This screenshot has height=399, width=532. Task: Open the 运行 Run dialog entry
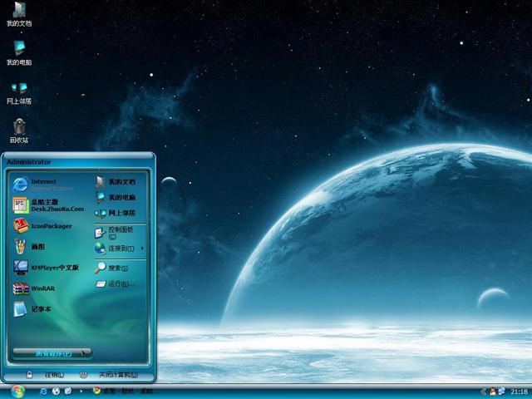click(115, 283)
